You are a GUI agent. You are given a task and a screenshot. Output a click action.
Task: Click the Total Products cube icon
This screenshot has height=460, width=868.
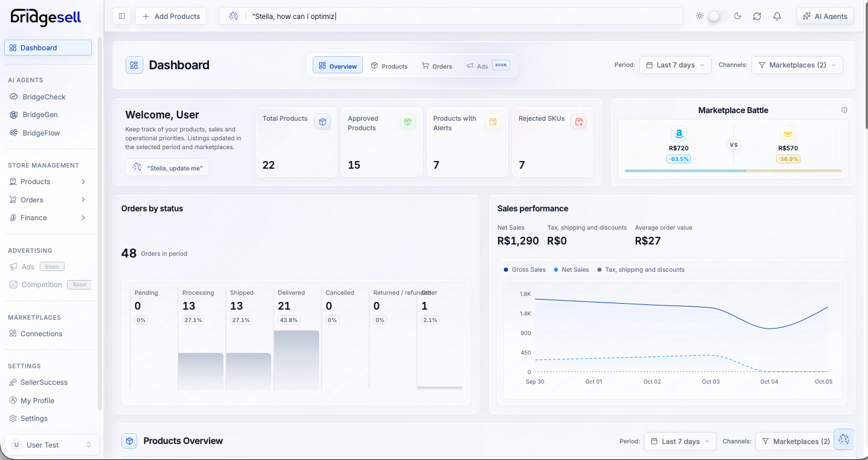coord(322,122)
